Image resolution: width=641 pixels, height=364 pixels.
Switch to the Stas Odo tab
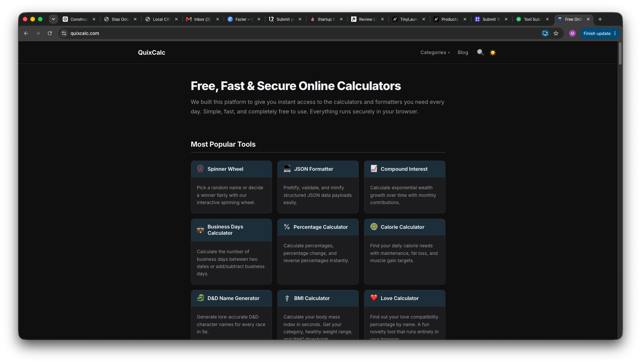pos(120,19)
